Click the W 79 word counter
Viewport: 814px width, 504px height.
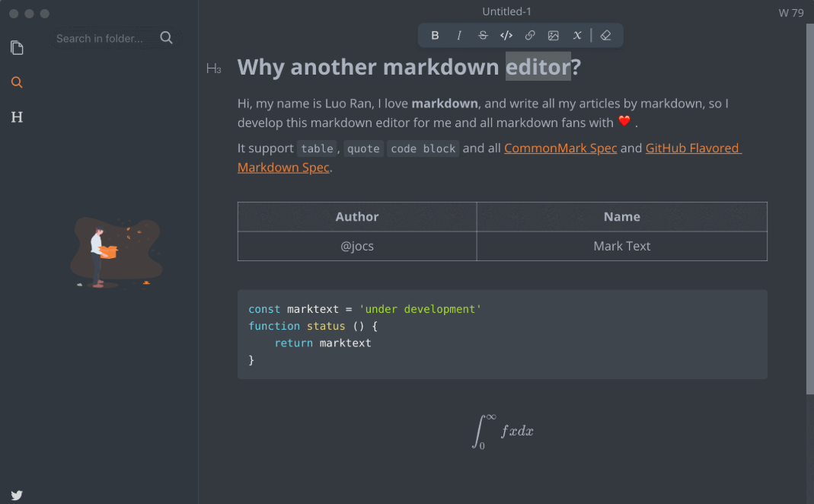click(x=790, y=12)
